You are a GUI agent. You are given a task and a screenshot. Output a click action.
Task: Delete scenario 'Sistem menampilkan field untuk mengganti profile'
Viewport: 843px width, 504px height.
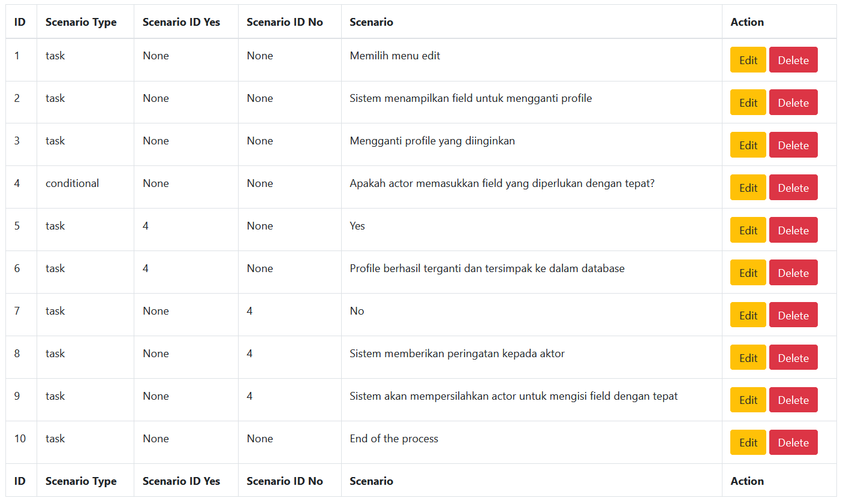(793, 102)
